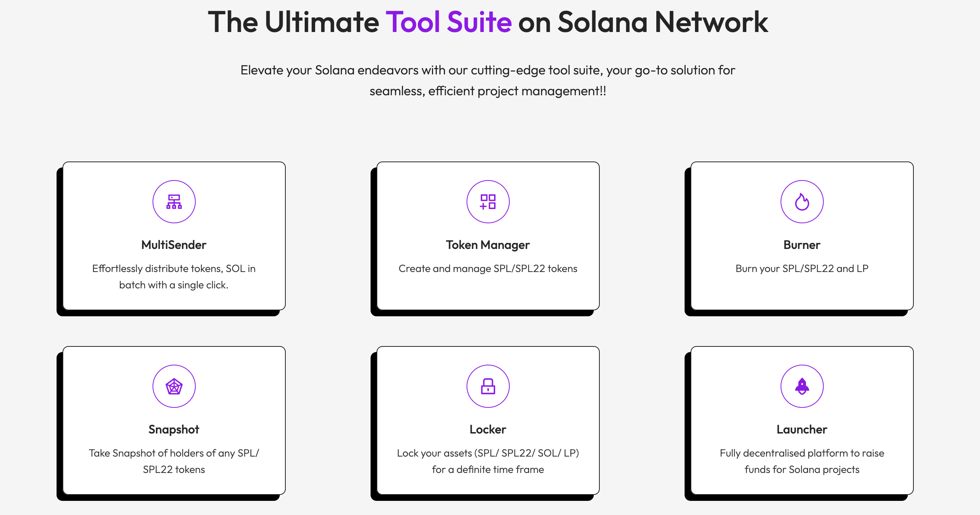980x515 pixels.
Task: Click the Snapshot heading text
Action: [174, 429]
